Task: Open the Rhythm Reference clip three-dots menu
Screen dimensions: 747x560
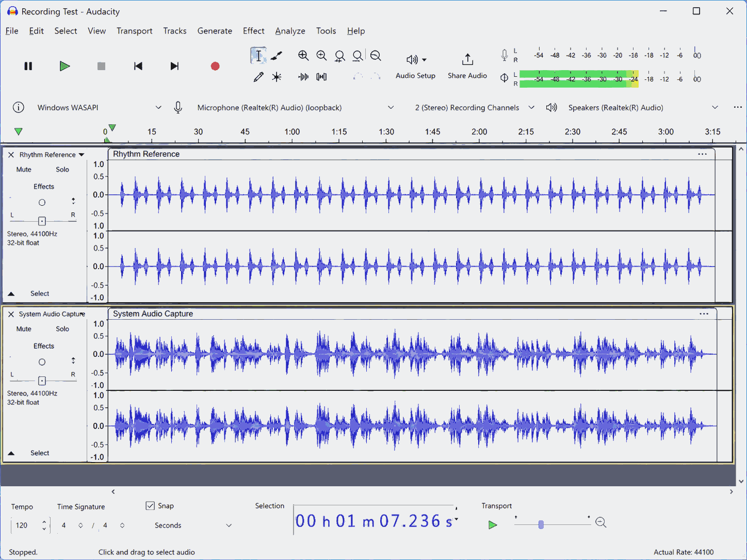Action: click(702, 154)
